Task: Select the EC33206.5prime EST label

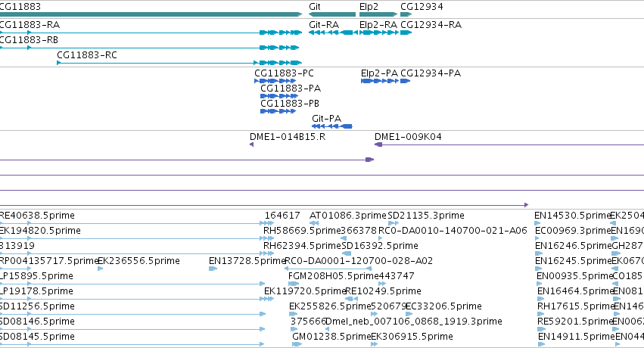Action: [444, 306]
